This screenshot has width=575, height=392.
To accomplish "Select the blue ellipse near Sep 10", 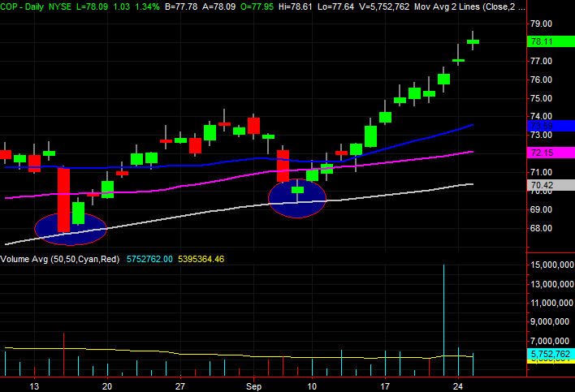I will tap(296, 199).
